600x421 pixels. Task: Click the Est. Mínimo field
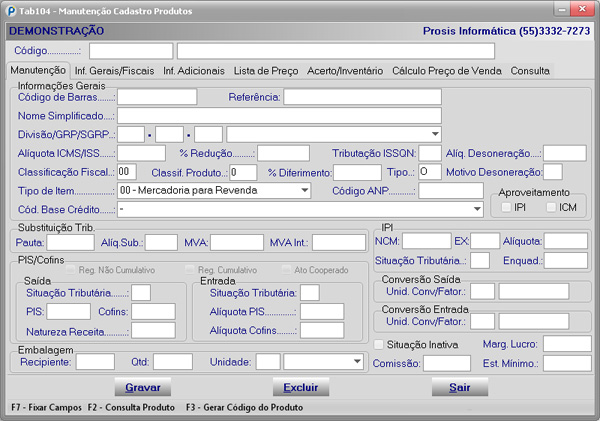click(567, 363)
